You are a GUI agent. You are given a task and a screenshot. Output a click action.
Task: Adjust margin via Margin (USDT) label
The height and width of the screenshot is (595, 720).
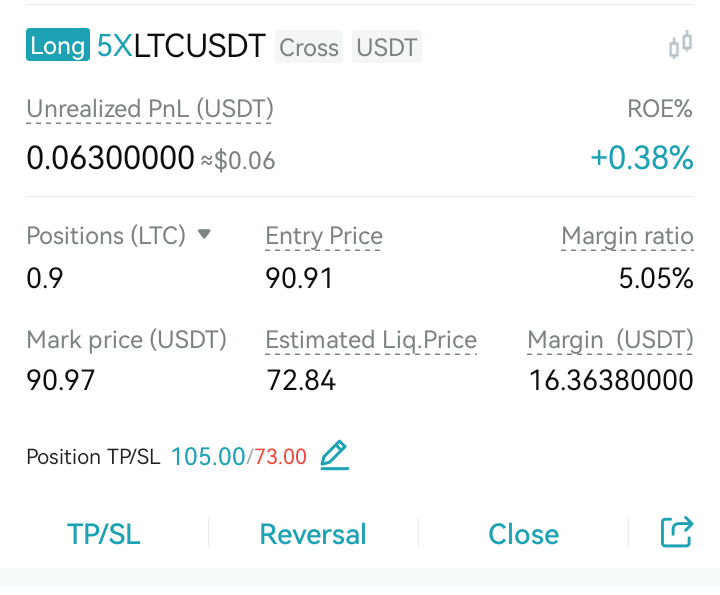[610, 341]
